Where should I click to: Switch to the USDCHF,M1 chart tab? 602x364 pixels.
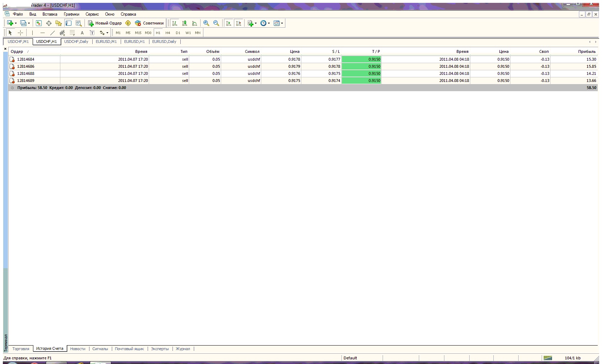[18, 42]
